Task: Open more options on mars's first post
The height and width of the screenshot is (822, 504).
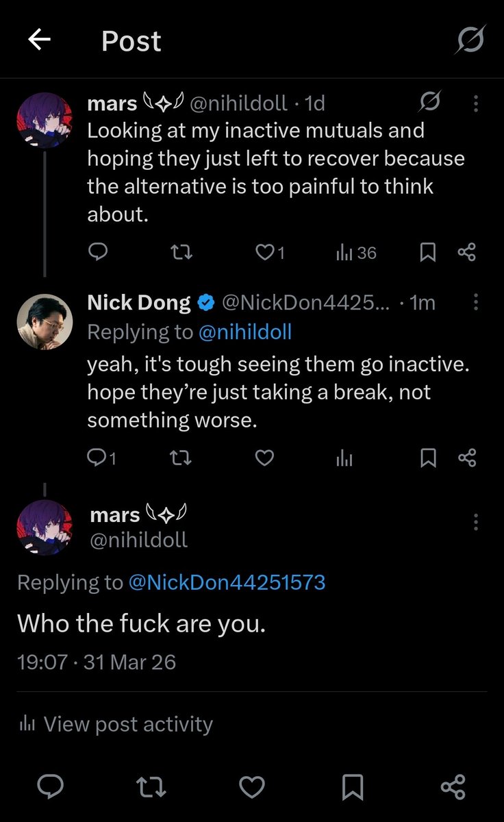Action: click(x=476, y=103)
